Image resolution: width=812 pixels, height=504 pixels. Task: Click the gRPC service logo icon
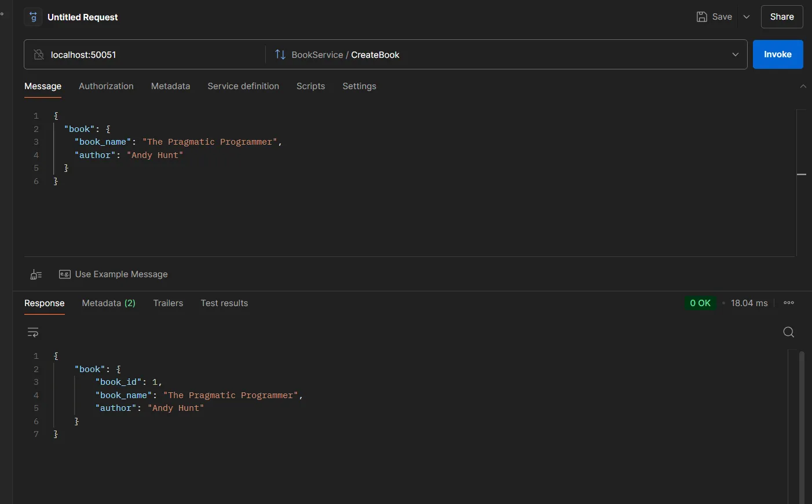[x=33, y=17]
